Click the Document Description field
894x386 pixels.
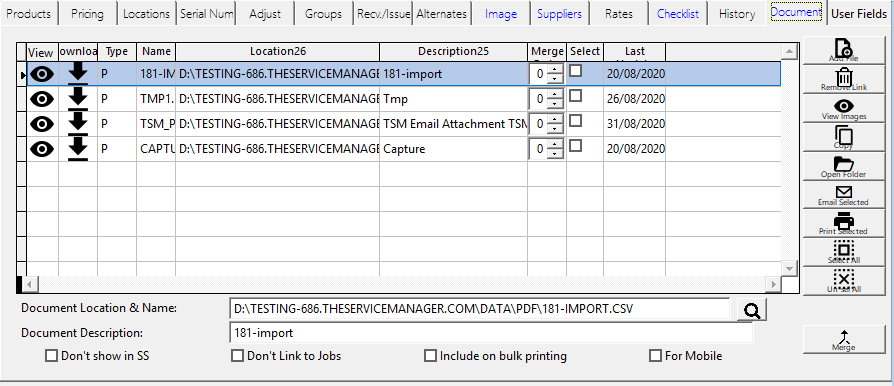coord(490,333)
